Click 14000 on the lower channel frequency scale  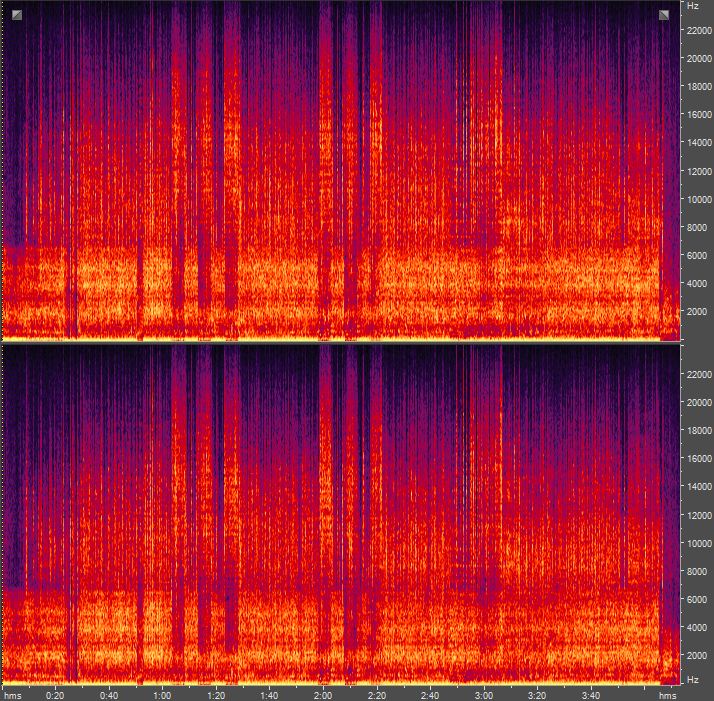(x=699, y=486)
